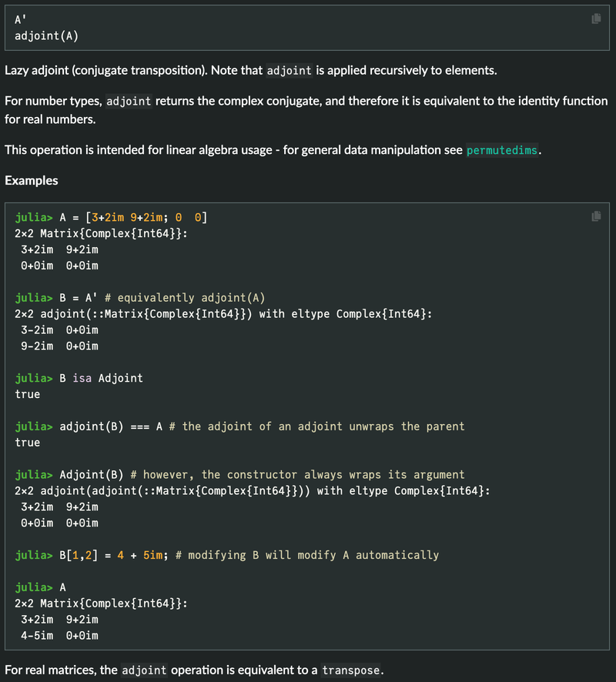The height and width of the screenshot is (682, 616).
Task: Click the A' line in signature block
Action: (x=21, y=20)
